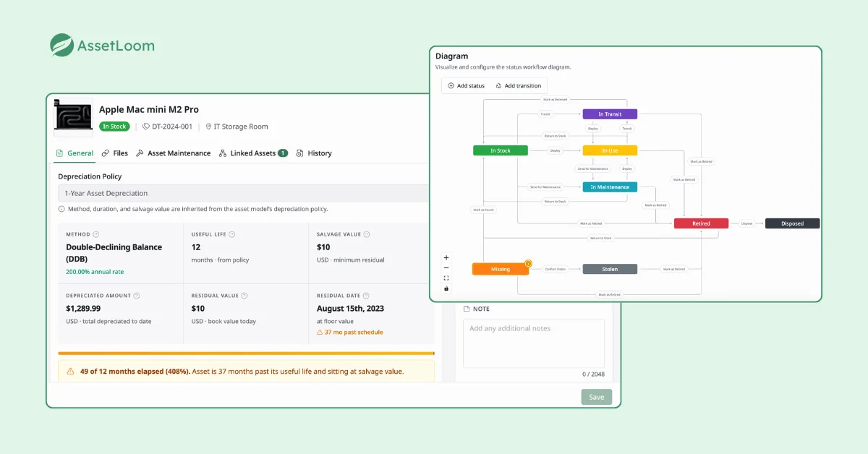This screenshot has width=868, height=454.
Task: Open the General tab
Action: [x=75, y=153]
